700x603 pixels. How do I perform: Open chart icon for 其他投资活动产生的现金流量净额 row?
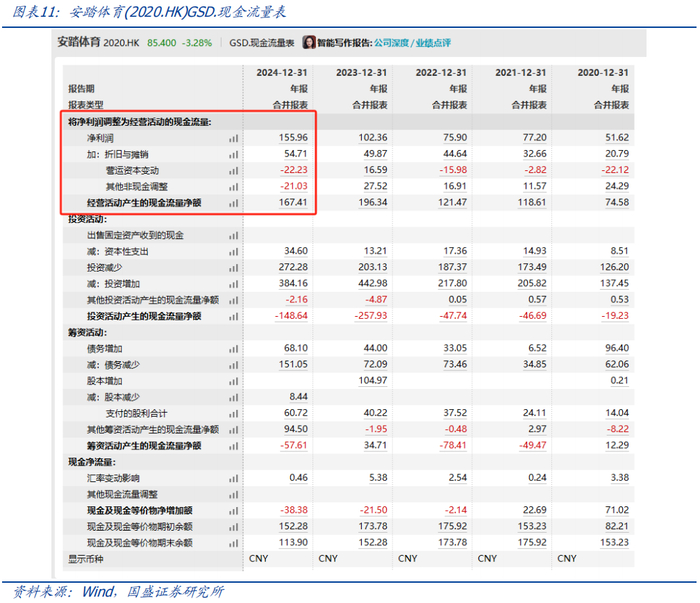coord(233,300)
